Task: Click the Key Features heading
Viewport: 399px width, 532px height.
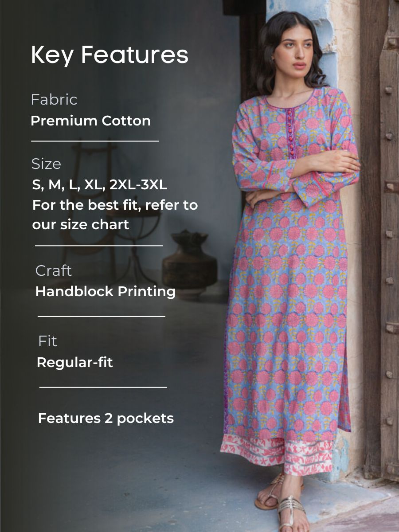Action: click(110, 55)
